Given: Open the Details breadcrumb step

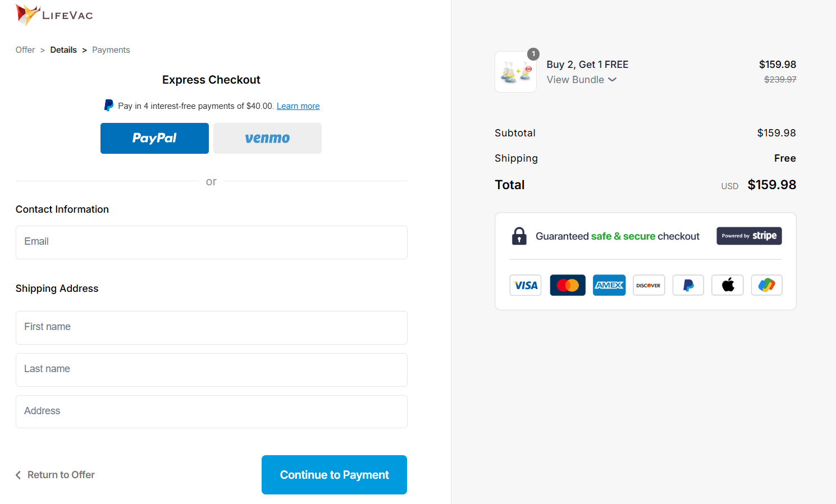Looking at the screenshot, I should (x=63, y=50).
